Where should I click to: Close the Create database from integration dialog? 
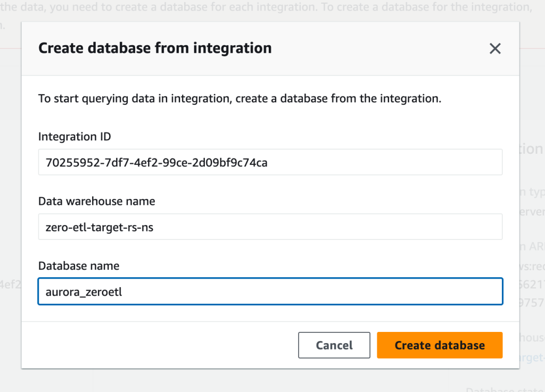click(x=495, y=49)
